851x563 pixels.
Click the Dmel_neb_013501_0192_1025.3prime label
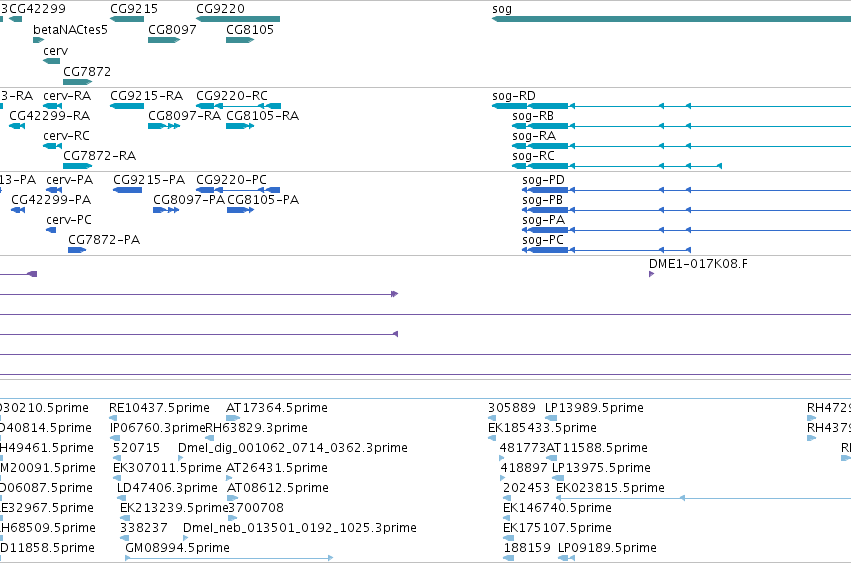pyautogui.click(x=300, y=529)
